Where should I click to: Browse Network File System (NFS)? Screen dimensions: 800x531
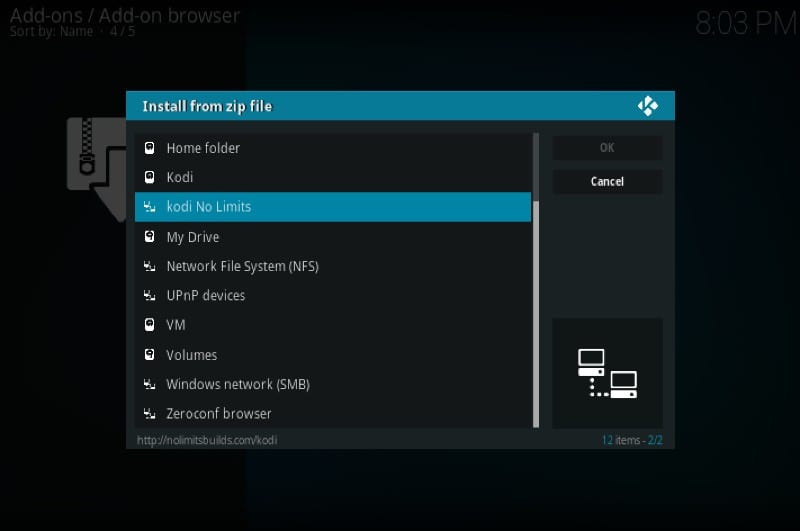click(333, 266)
